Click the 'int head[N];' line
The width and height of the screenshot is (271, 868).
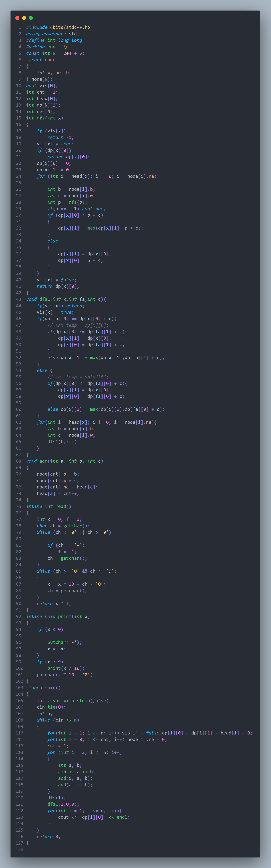click(x=42, y=98)
